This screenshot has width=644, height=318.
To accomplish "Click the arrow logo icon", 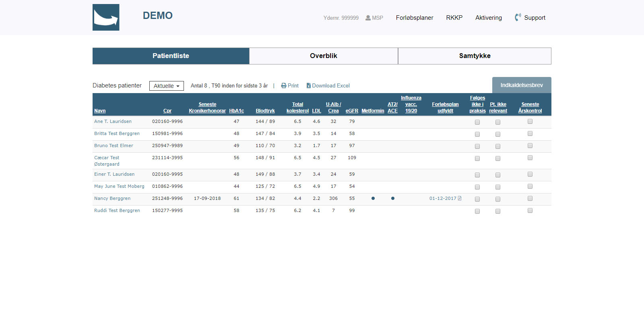I will pos(106,17).
